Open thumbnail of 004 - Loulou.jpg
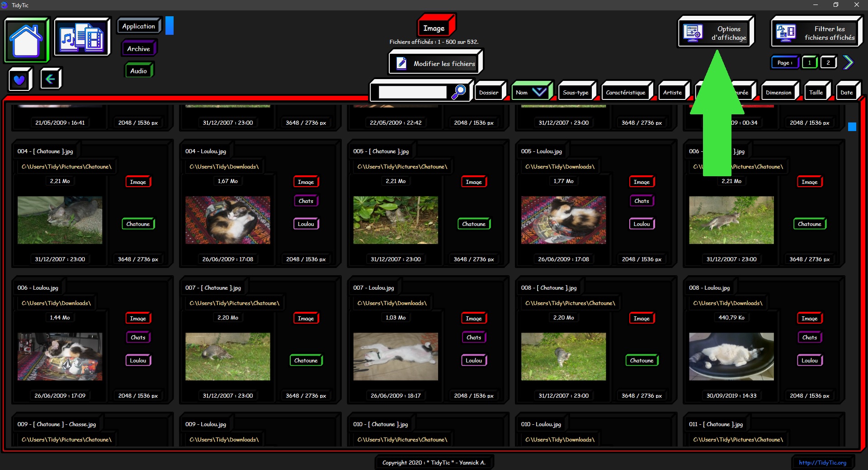This screenshot has width=868, height=470. 228,220
